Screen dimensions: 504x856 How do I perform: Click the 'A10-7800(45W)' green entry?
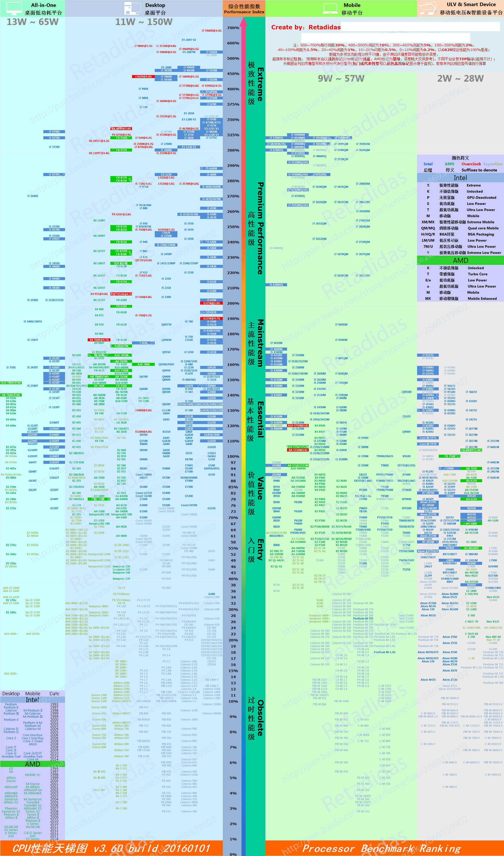tap(11, 383)
